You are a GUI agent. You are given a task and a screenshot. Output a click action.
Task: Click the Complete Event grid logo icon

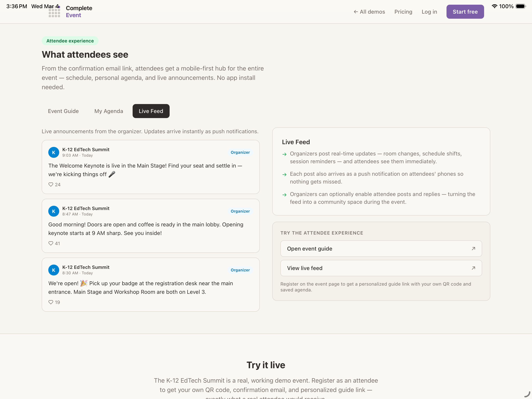(54, 12)
